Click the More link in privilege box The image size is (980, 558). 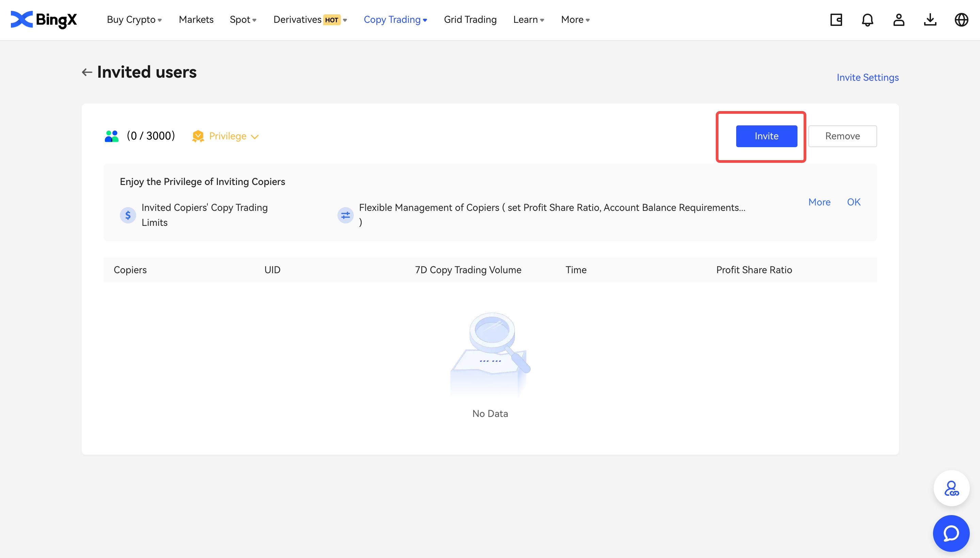tap(819, 202)
